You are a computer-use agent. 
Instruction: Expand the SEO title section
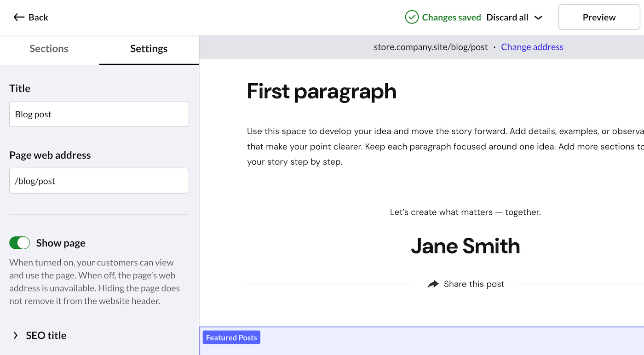coord(40,335)
